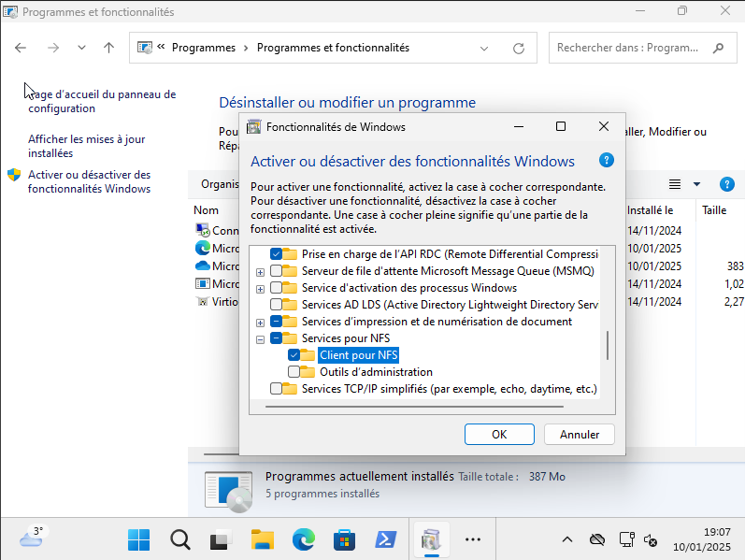Viewport: 745px width, 560px height.
Task: Click the shield icon beside Activer ou désactiver
Action: pyautogui.click(x=14, y=175)
